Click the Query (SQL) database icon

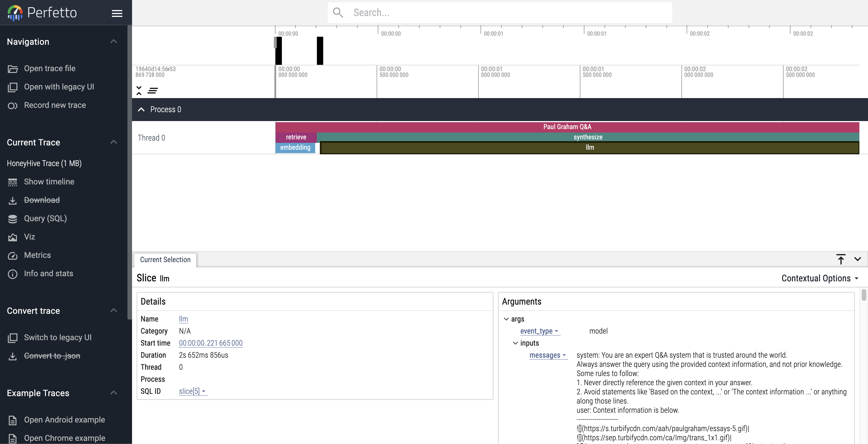[x=12, y=219]
